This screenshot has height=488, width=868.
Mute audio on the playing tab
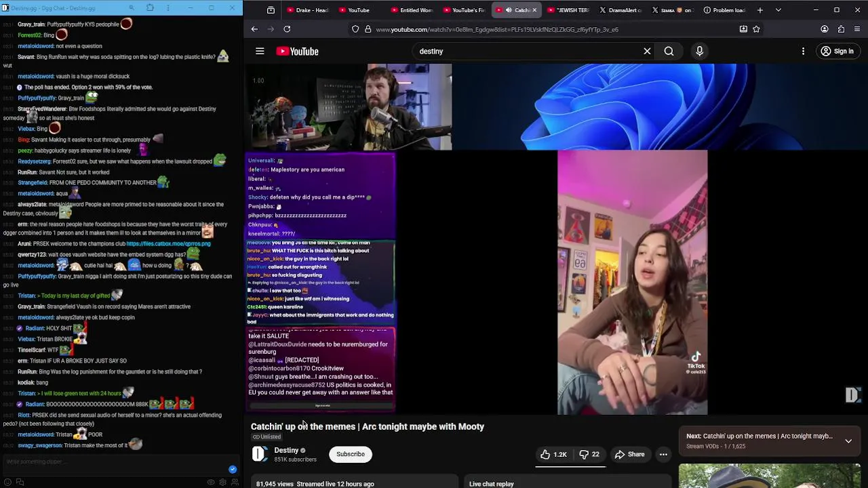[x=508, y=10]
